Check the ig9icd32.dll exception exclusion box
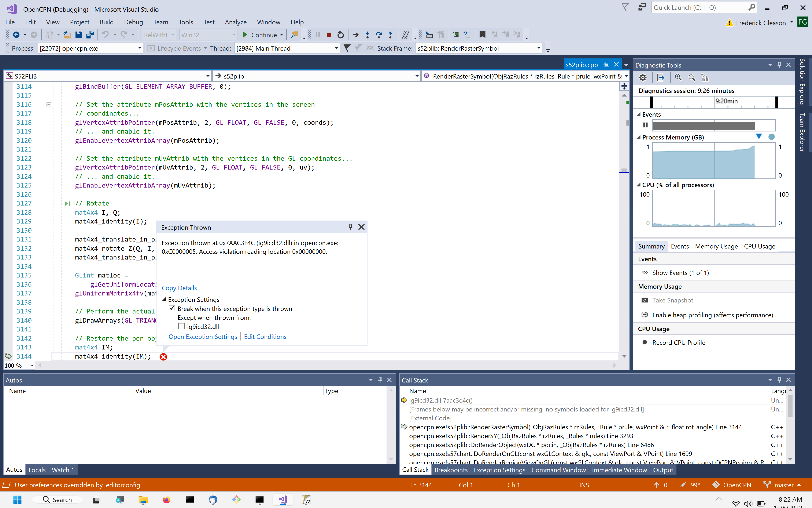Screen dimensions: 812x508 coord(181,326)
